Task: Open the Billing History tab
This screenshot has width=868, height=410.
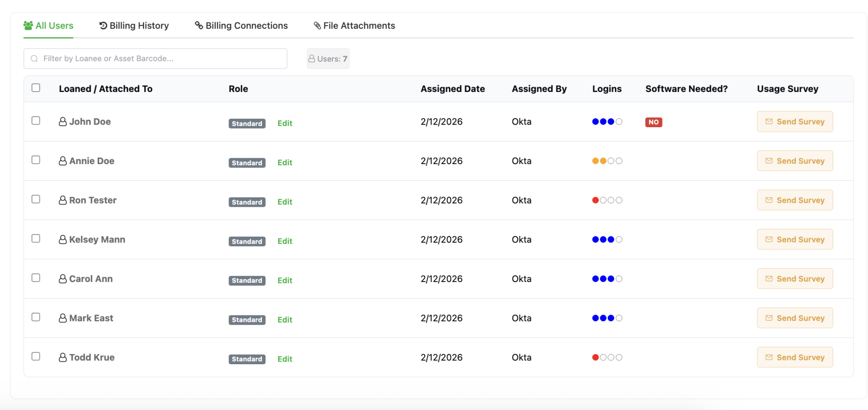Action: [134, 25]
